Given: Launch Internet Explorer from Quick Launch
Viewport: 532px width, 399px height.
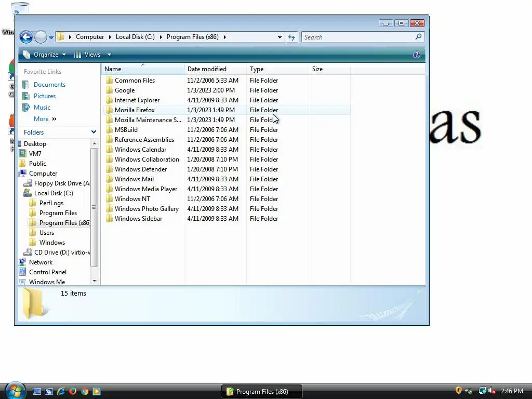Looking at the screenshot, I should coord(61,391).
